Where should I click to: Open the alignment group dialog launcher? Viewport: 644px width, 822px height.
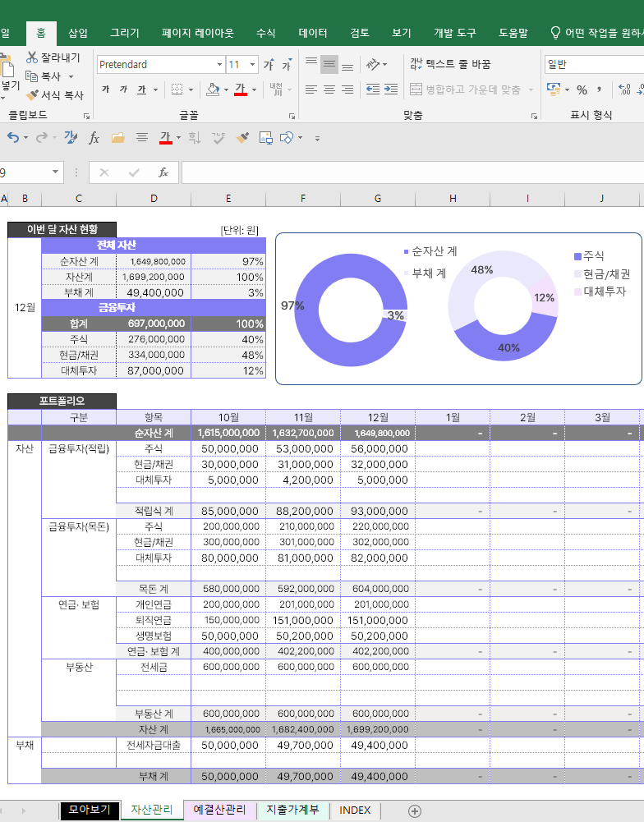pos(534,116)
